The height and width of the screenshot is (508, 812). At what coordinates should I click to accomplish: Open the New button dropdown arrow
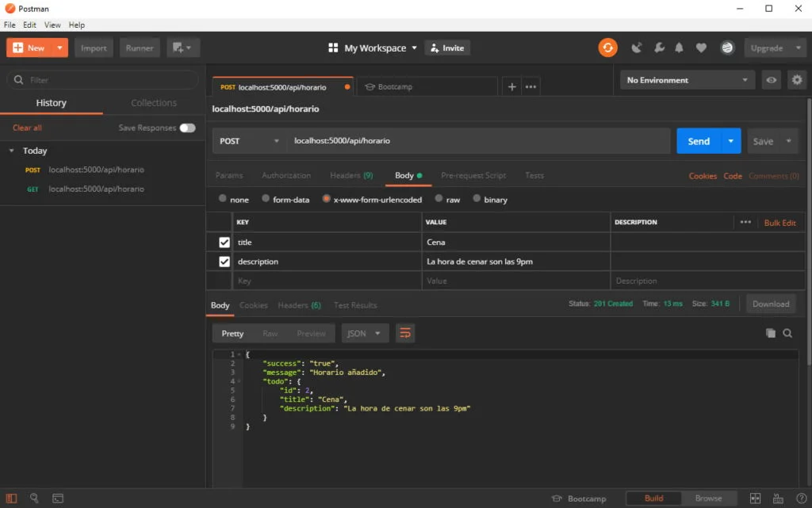pyautogui.click(x=59, y=48)
